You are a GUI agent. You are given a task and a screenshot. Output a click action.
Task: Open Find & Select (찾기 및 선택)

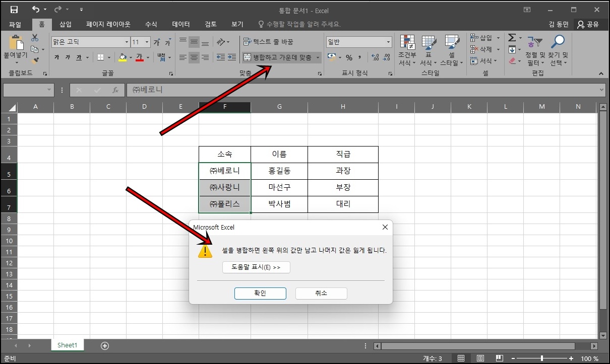click(x=558, y=50)
